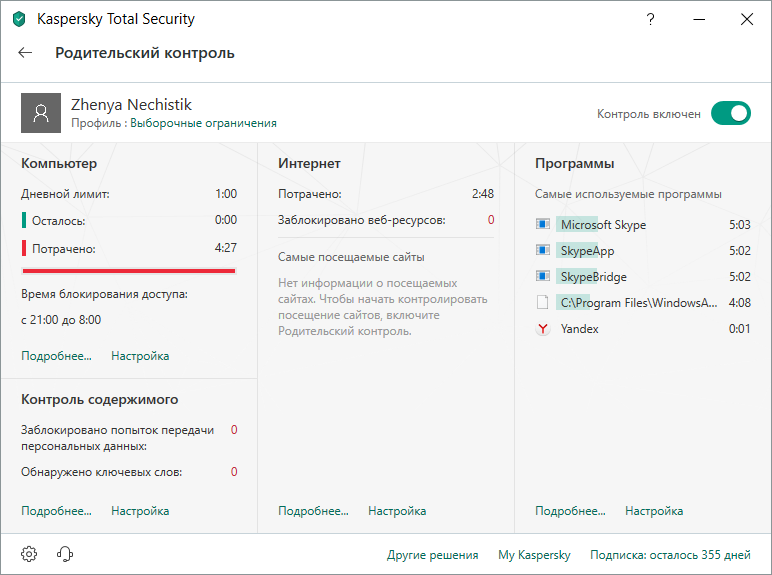Open help with the question mark icon

651,19
